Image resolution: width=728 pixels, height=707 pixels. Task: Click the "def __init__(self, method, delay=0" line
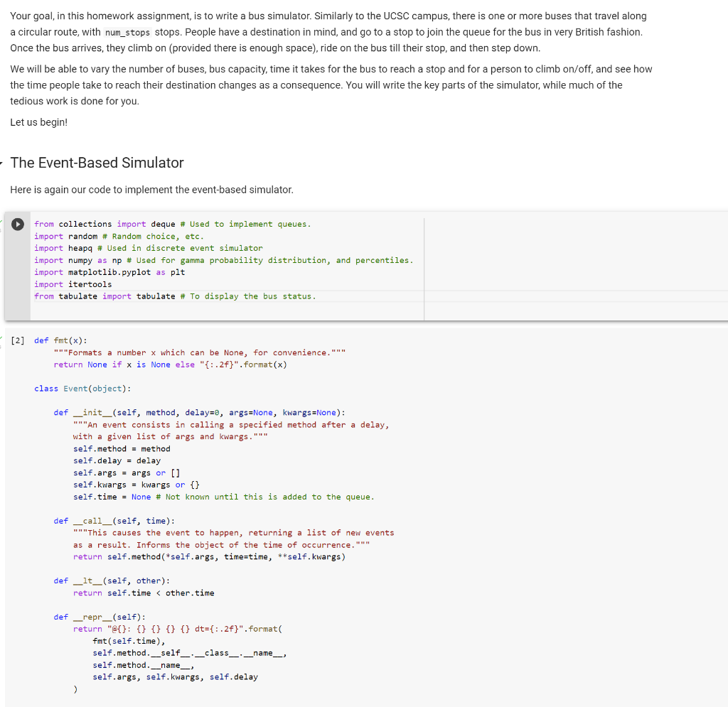[200, 413]
